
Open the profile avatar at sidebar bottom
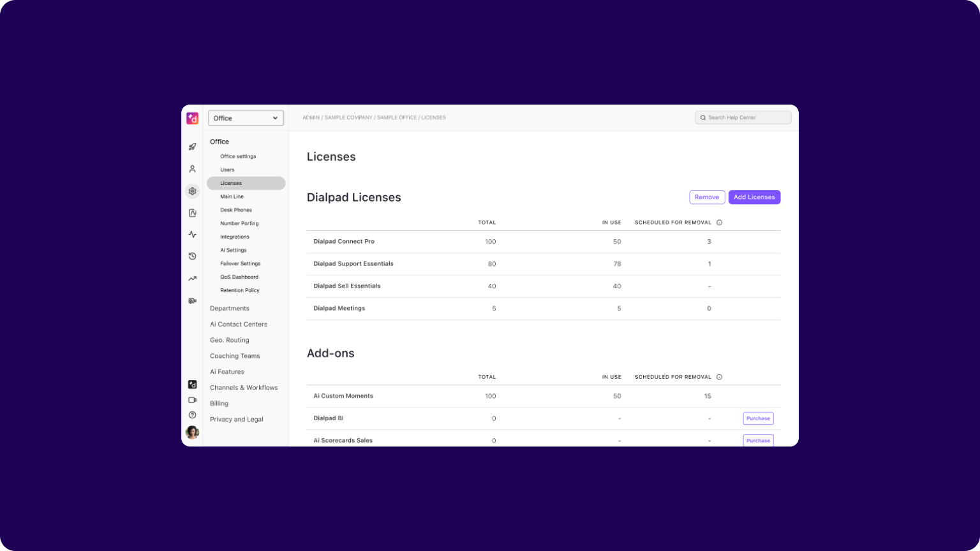click(x=192, y=432)
